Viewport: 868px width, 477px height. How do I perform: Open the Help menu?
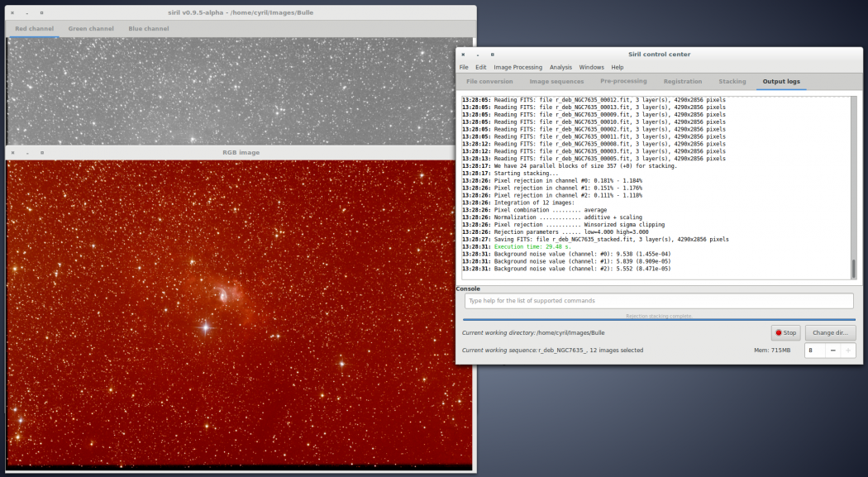[x=618, y=67]
